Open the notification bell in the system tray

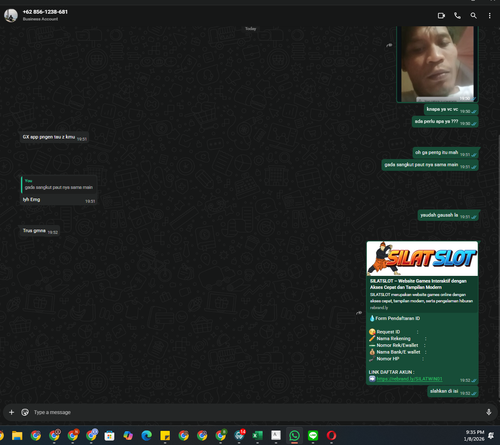(491, 435)
